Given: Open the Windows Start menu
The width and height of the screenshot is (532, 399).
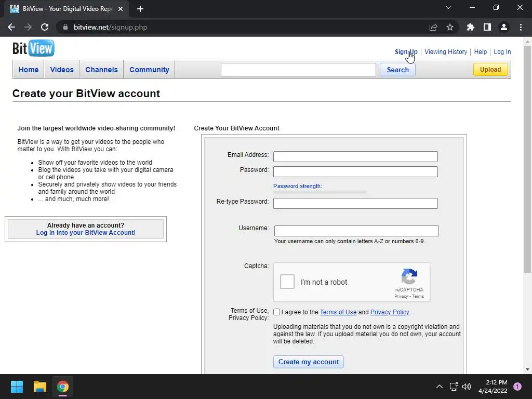Looking at the screenshot, I should point(17,387).
